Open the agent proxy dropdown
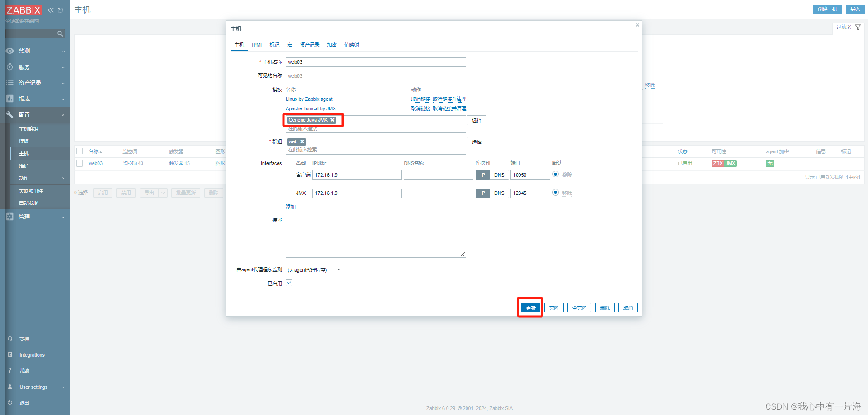 point(314,270)
